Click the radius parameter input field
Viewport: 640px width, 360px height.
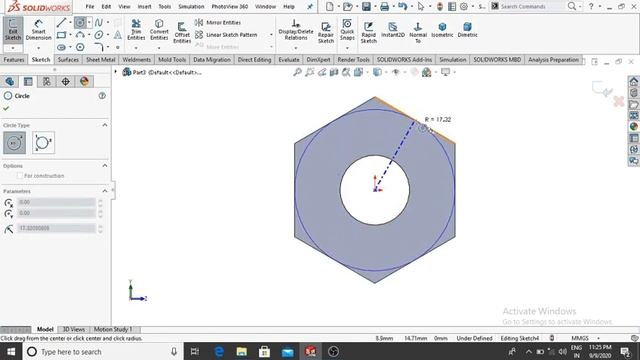(56, 228)
